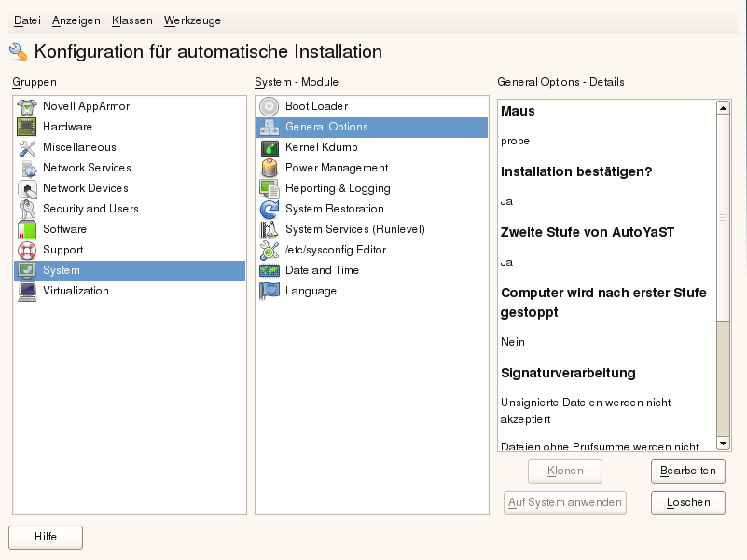Open the Werkzeuge menu
Viewport: 747px width, 560px height.
click(x=192, y=20)
